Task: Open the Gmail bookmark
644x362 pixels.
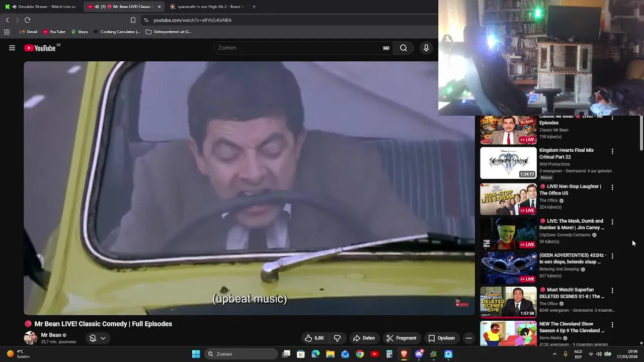Action: pos(28,32)
